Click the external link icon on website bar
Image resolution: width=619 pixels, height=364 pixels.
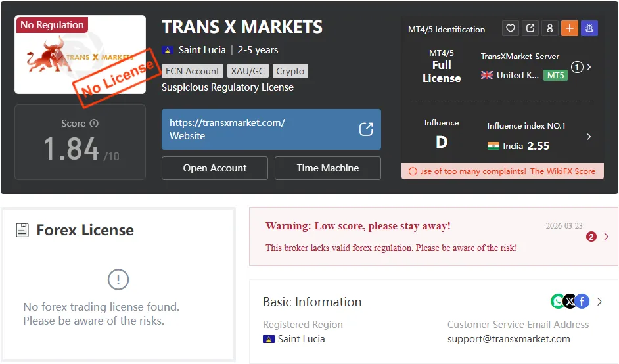366,129
